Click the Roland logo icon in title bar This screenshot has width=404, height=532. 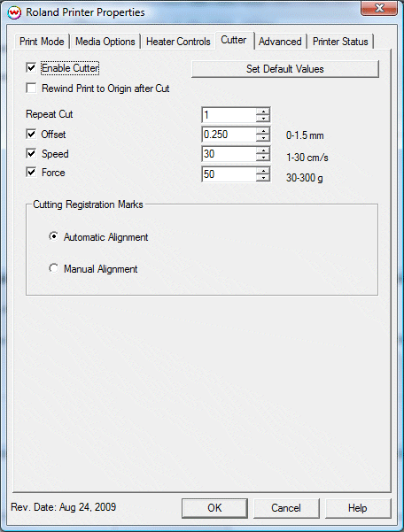point(14,13)
